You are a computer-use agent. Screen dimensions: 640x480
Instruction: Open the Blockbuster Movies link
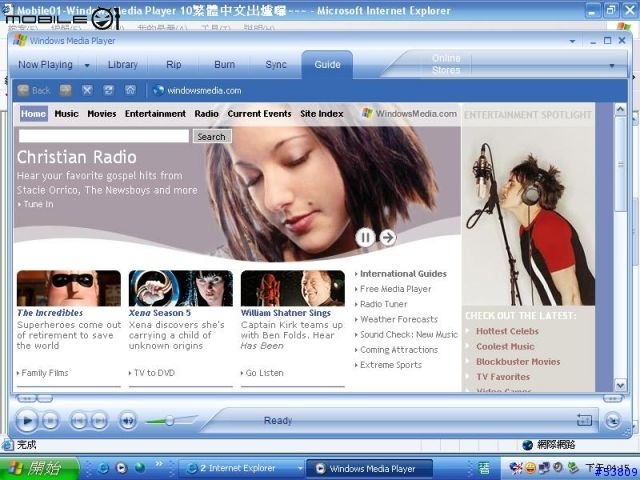tap(518, 362)
